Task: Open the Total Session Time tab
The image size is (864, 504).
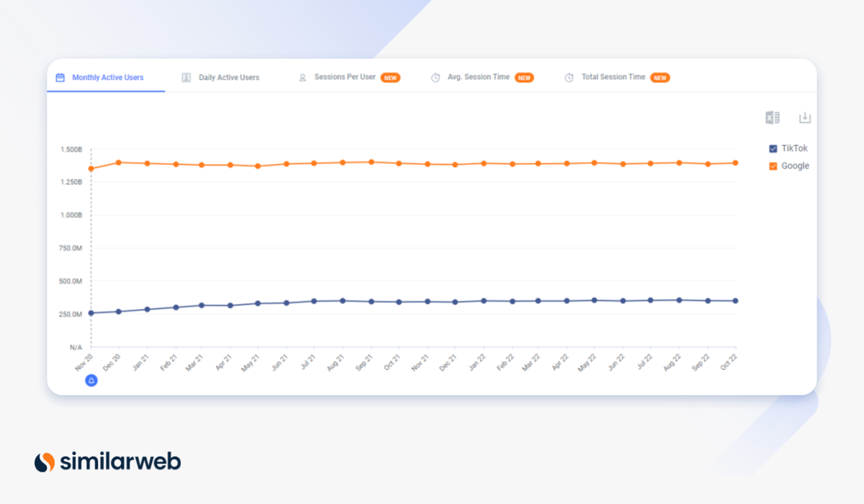Action: point(613,77)
